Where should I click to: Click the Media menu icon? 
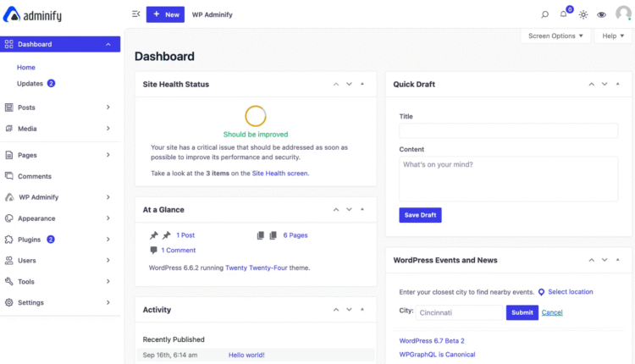(x=9, y=129)
